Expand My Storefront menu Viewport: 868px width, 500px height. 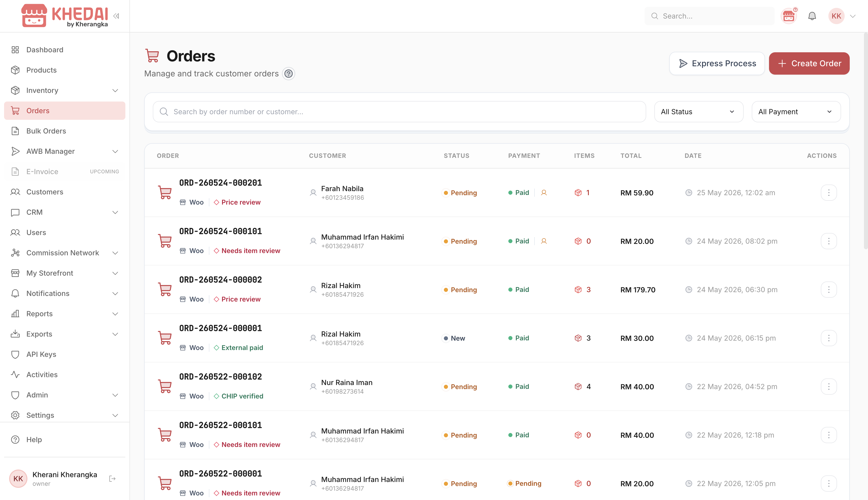[x=64, y=273]
